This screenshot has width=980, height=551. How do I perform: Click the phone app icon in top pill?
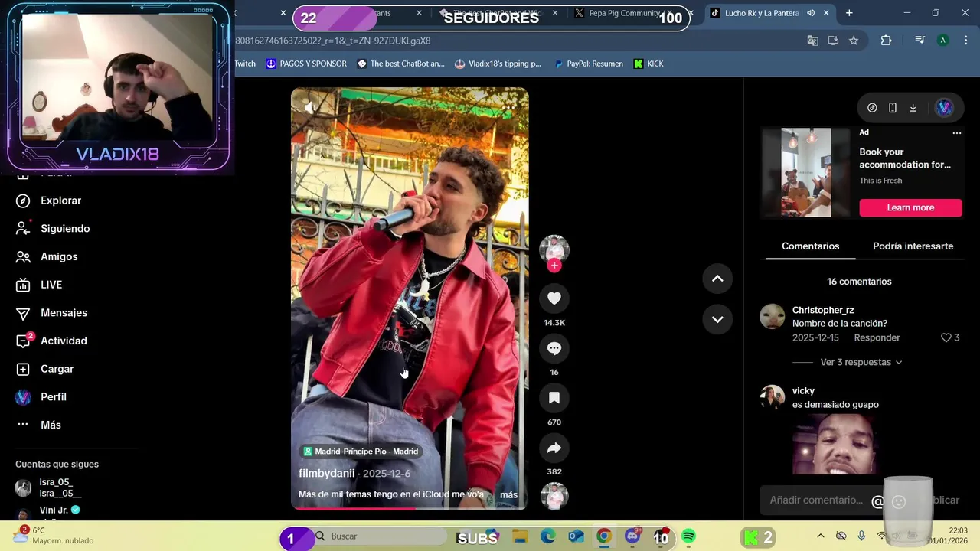click(x=893, y=108)
